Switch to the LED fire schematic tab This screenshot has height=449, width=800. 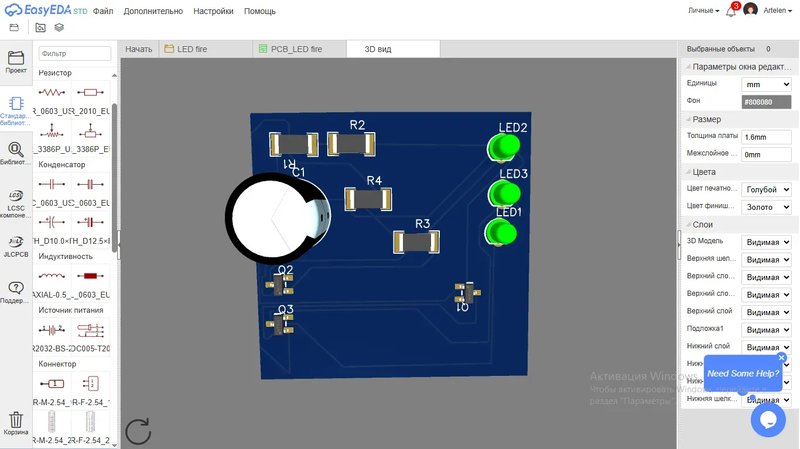(x=205, y=49)
